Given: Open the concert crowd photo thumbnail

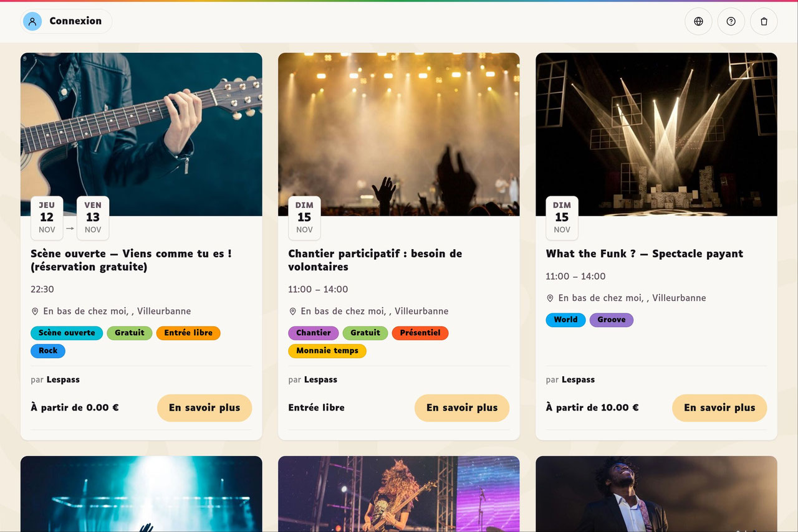Looking at the screenshot, I should tap(399, 135).
